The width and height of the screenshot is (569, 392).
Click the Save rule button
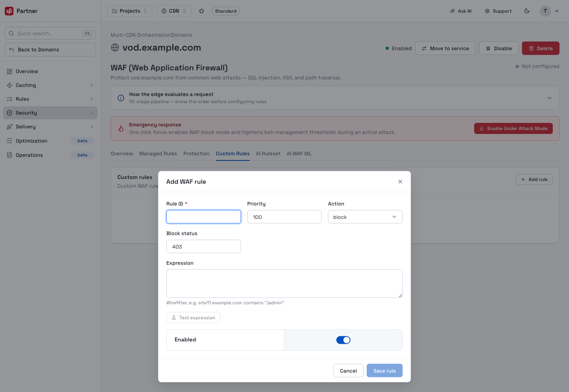[384, 371]
